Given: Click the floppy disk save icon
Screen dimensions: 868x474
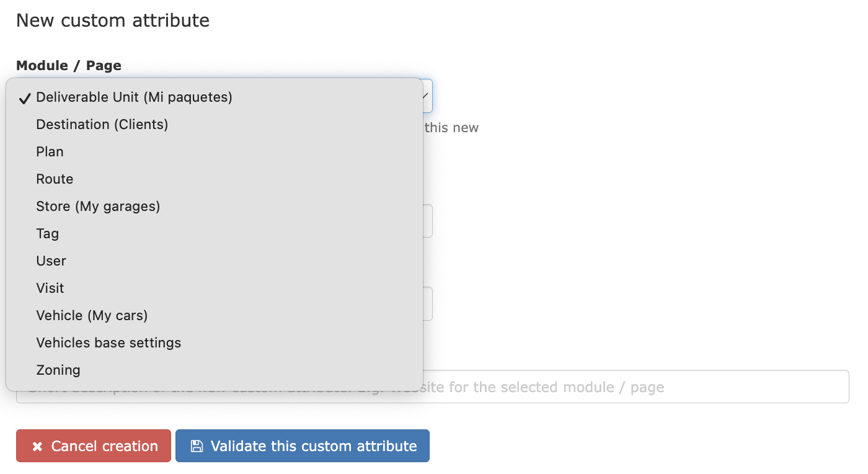Looking at the screenshot, I should [197, 446].
